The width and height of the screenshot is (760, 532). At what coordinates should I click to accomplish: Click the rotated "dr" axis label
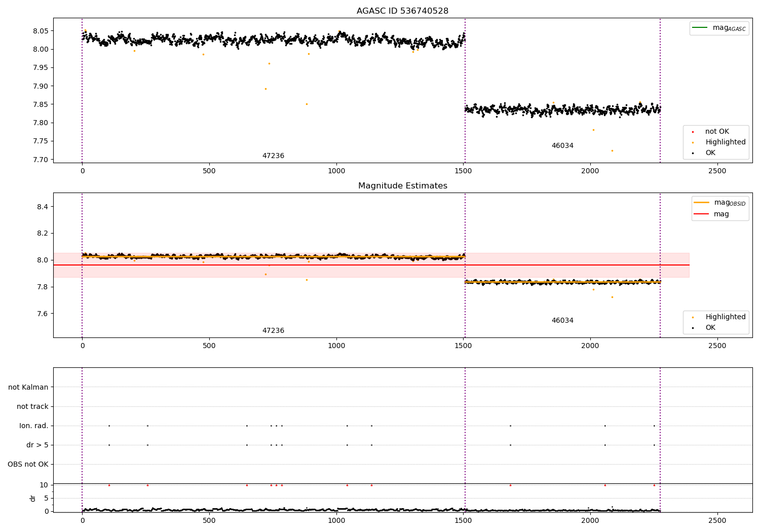click(33, 498)
